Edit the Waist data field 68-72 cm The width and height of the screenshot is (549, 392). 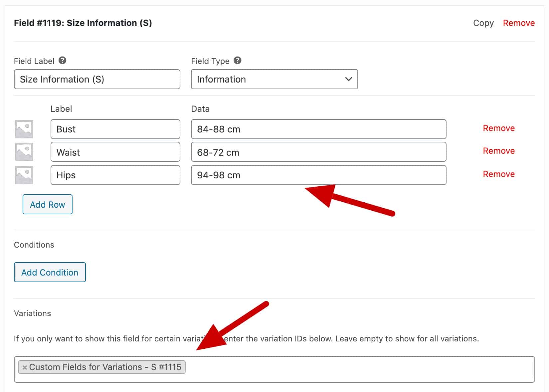(x=318, y=152)
